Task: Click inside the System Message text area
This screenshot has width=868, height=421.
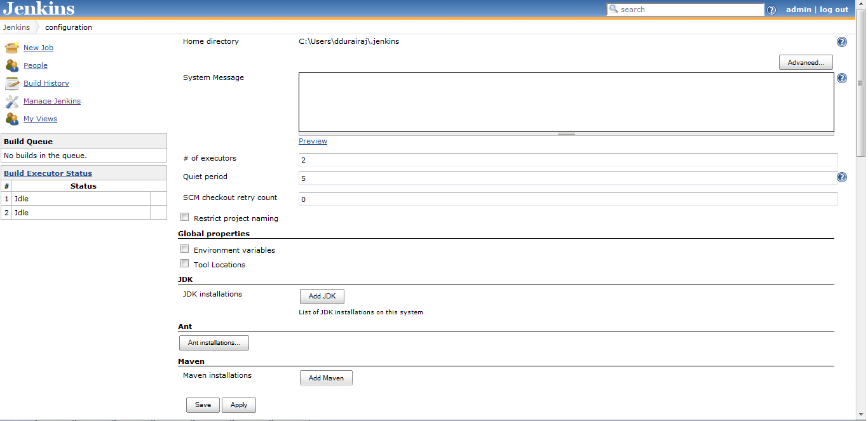Action: coord(566,102)
